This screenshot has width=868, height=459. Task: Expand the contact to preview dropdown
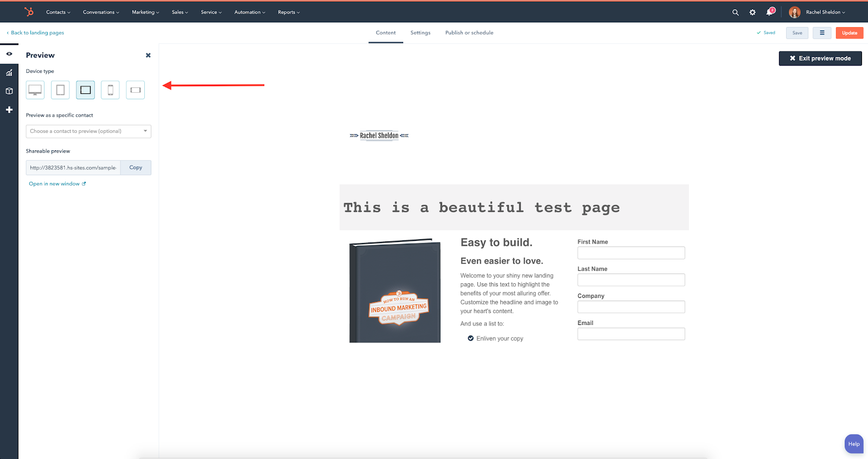coord(88,131)
